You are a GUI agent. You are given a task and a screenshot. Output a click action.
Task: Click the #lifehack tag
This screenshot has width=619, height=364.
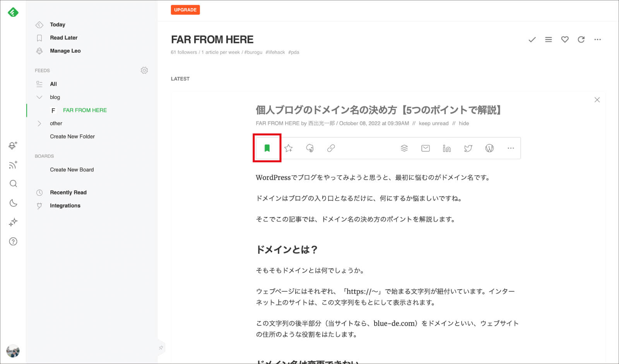pyautogui.click(x=275, y=52)
